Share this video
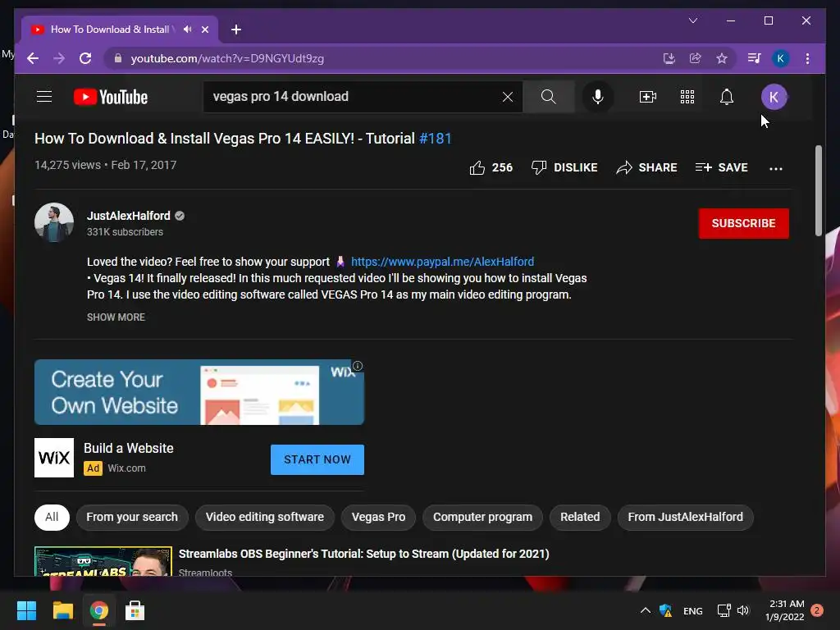Screen dimensions: 840x630 646,167
